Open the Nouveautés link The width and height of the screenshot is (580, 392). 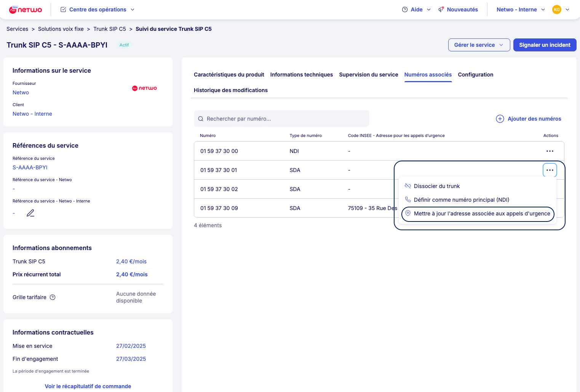click(x=462, y=10)
